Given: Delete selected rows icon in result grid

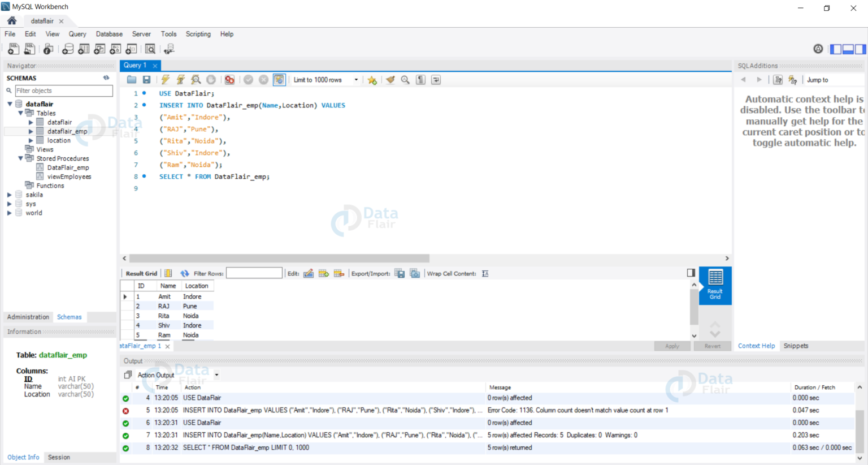Looking at the screenshot, I should 339,273.
